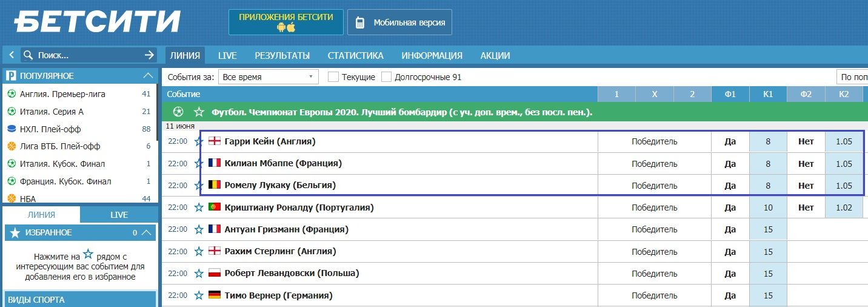Screen dimensions: 868x307
Task: Toggle the Долгосрочные 91 checkbox
Action: [x=386, y=77]
